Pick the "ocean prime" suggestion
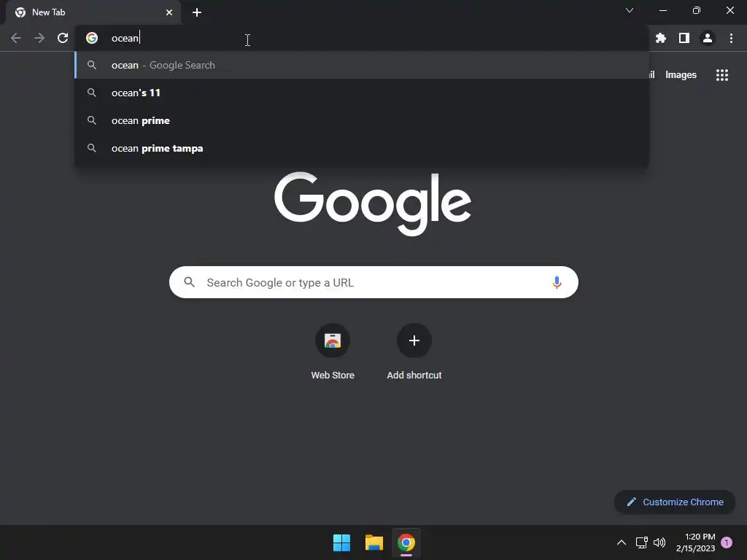The width and height of the screenshot is (747, 560). pos(362,120)
